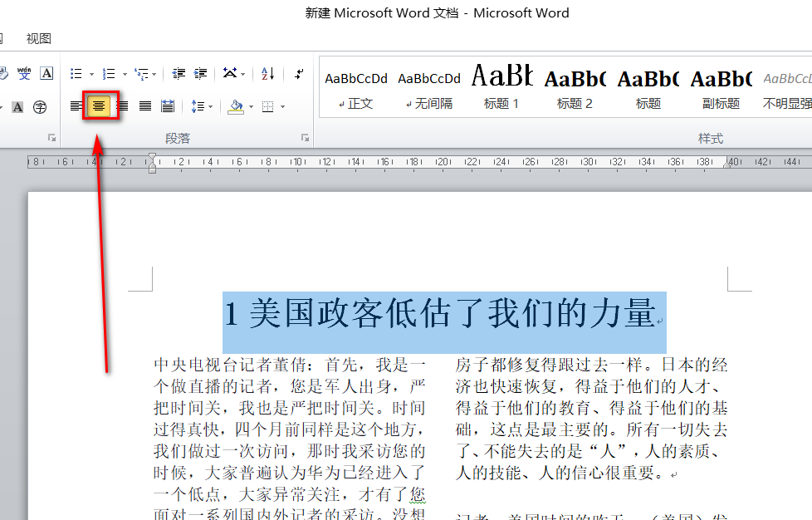Screen dimensions: 812x520
Task: Increase the paragraph indent
Action: coord(200,74)
